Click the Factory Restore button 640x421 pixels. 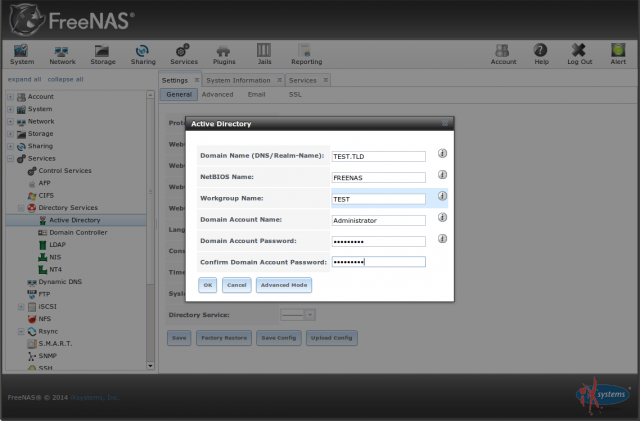tap(224, 338)
